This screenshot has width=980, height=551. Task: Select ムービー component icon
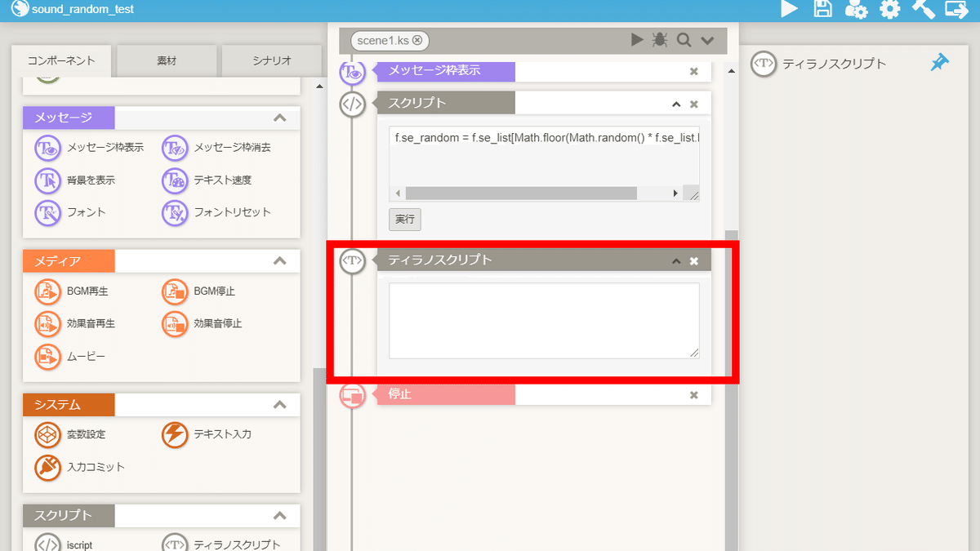(x=48, y=357)
